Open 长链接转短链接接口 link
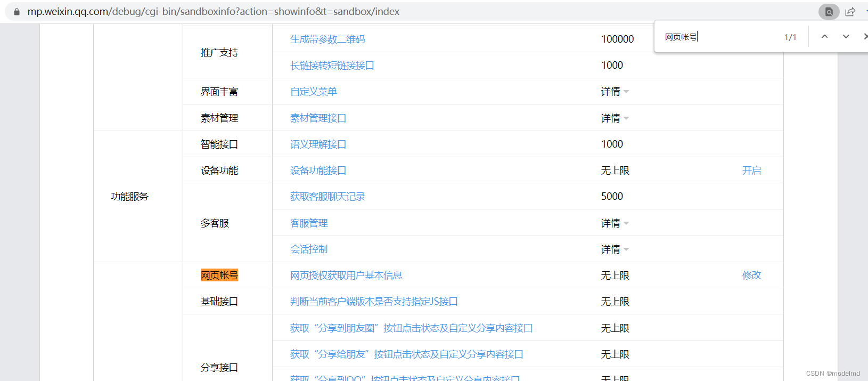The image size is (868, 381). (332, 66)
